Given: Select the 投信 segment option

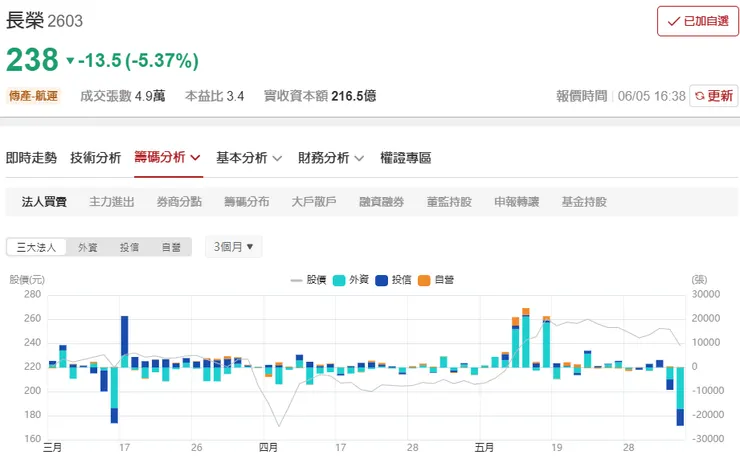Looking at the screenshot, I should 129,247.
